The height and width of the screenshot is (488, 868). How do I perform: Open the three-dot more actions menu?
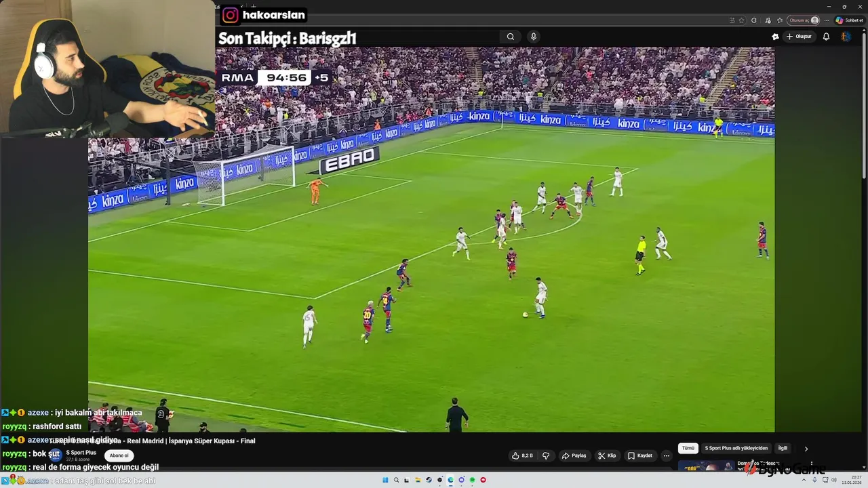666,455
